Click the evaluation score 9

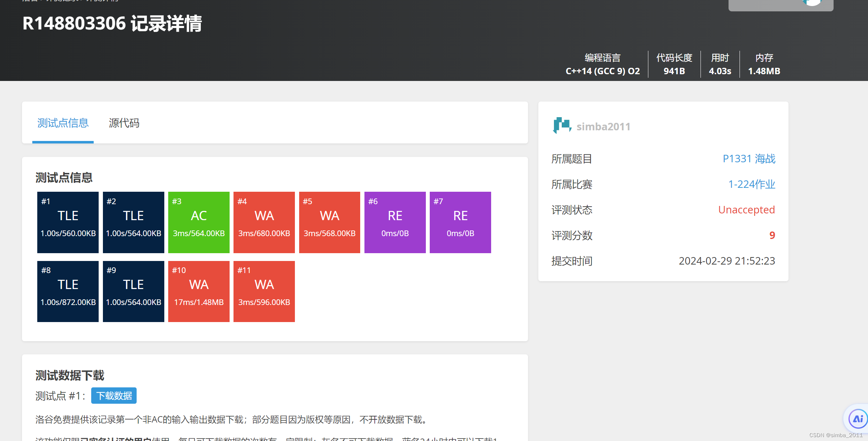(771, 235)
